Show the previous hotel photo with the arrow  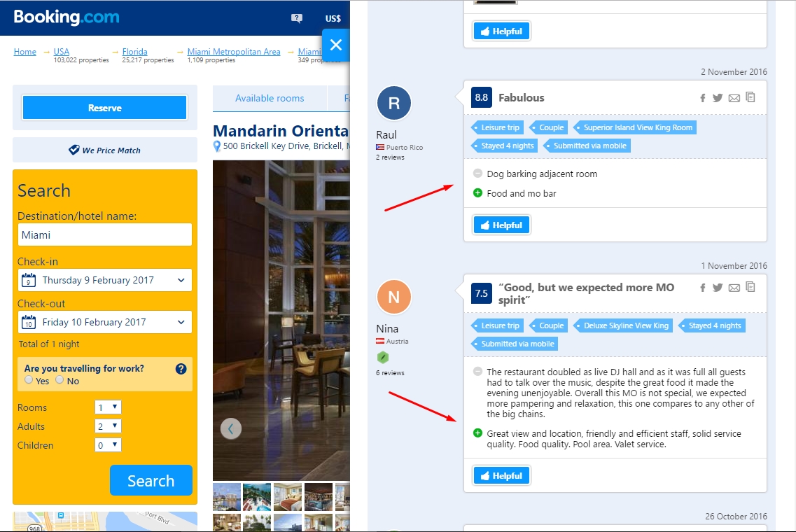point(230,429)
